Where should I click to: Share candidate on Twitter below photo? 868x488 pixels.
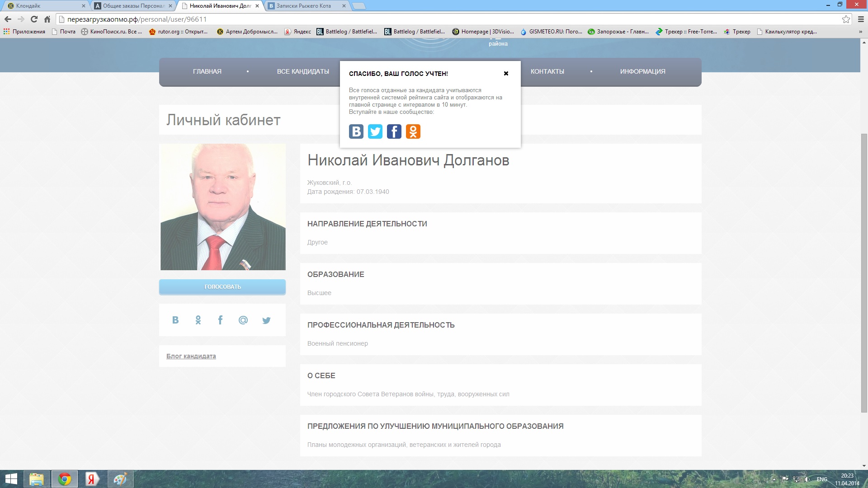click(266, 320)
